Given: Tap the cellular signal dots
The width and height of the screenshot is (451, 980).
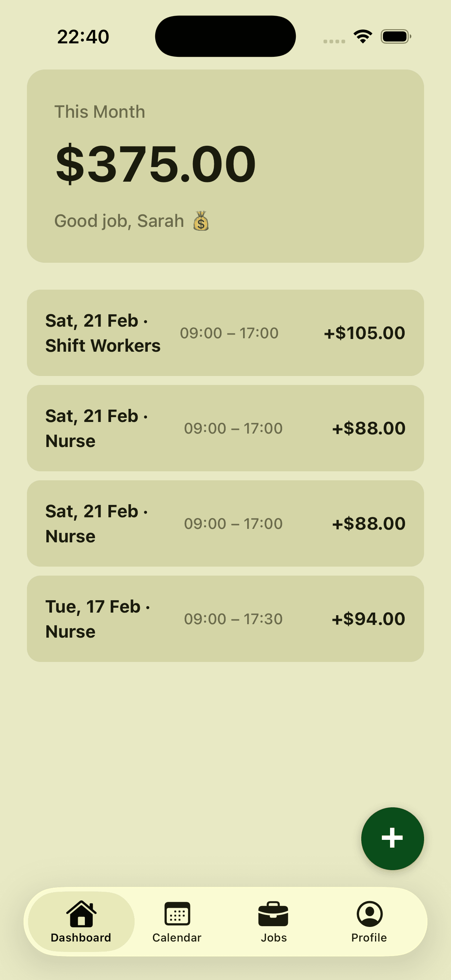Looking at the screenshot, I should (x=334, y=41).
